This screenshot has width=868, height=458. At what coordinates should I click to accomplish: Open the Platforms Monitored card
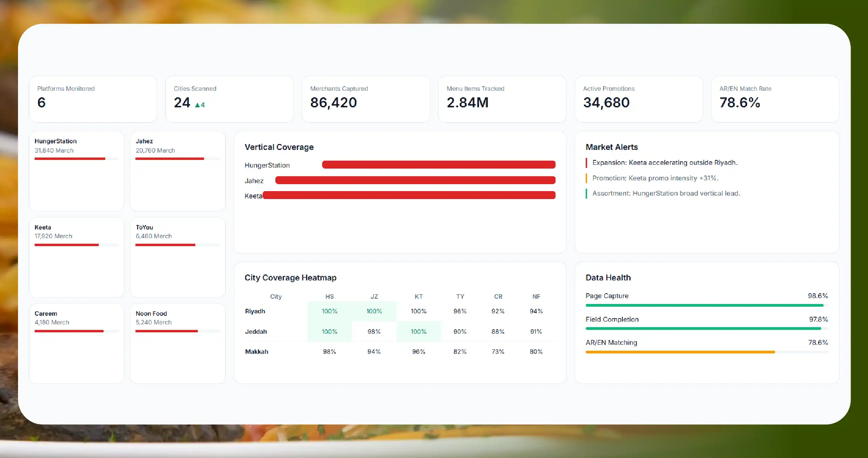coord(93,99)
